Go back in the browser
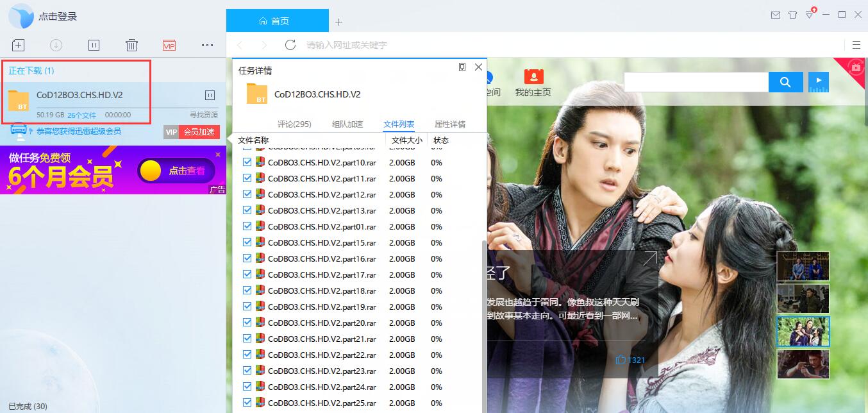The image size is (868, 413). coord(240,45)
